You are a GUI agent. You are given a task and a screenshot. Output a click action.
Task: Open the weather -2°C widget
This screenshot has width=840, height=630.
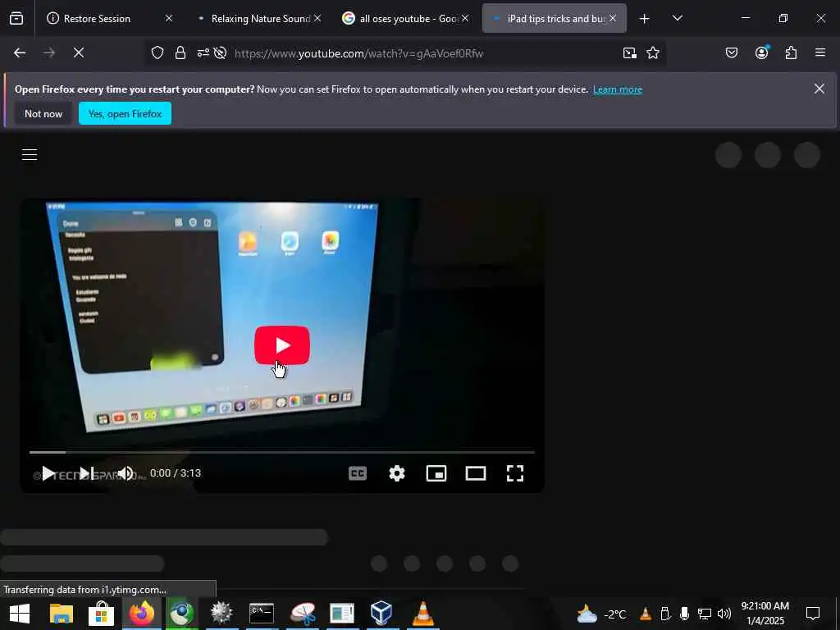pos(601,614)
